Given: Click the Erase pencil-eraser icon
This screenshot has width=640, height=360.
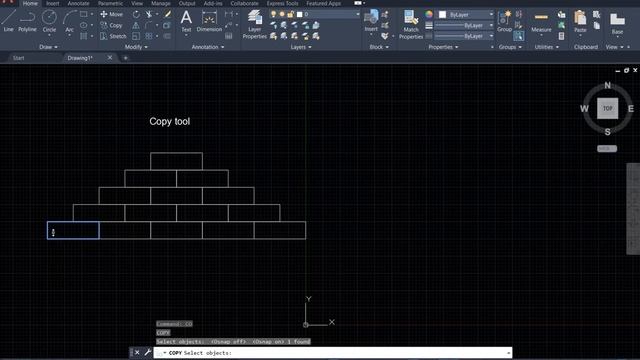Looking at the screenshot, I should coord(167,14).
